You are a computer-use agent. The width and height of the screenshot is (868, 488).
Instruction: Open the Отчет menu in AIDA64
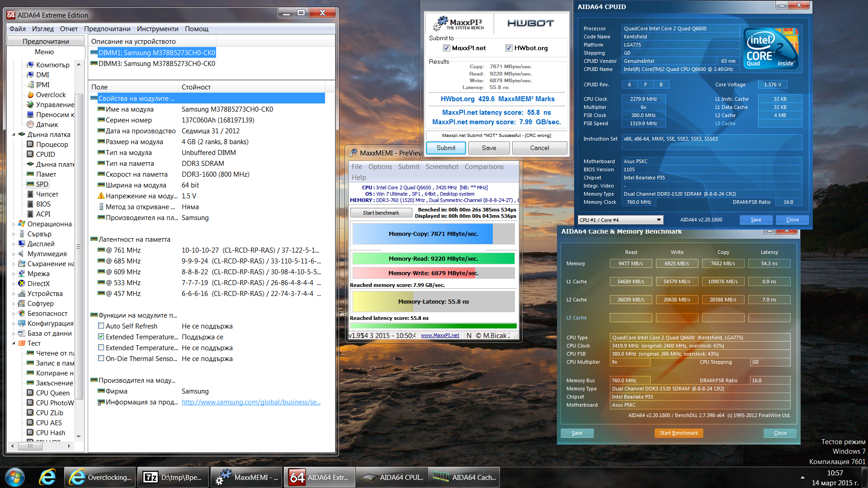(x=69, y=29)
